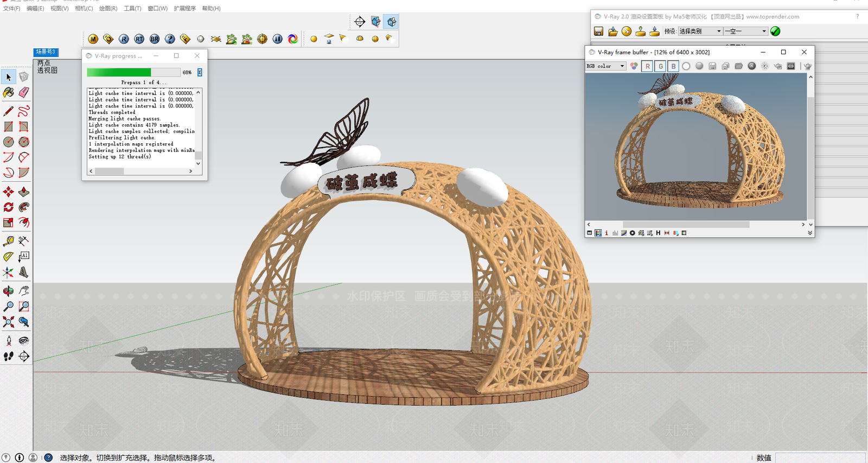
Task: Open the 相机(C) menu
Action: pos(84,8)
